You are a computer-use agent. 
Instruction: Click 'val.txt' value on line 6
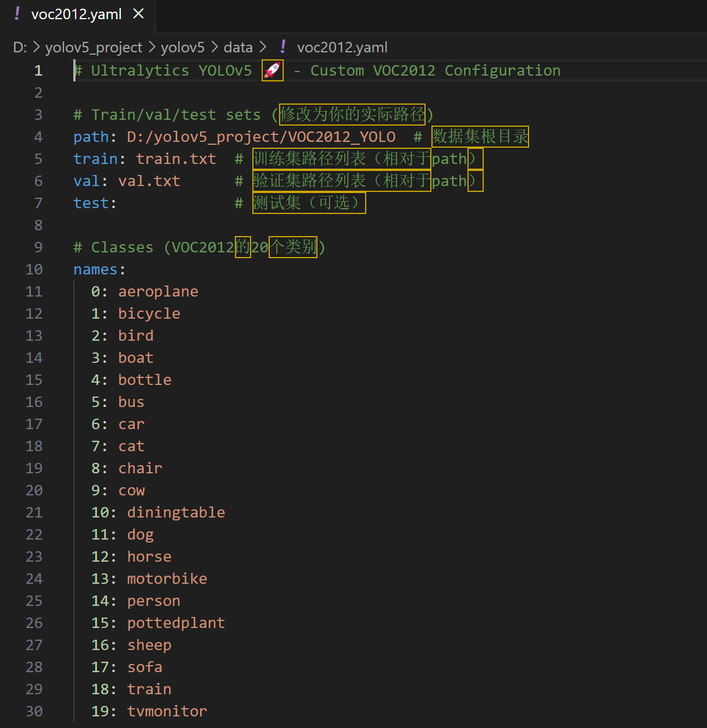pos(149,181)
